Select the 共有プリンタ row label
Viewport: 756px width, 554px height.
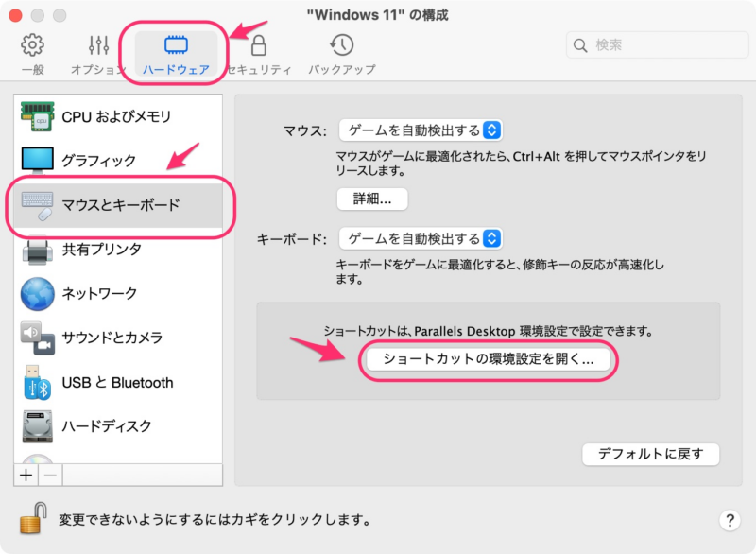coord(102,250)
